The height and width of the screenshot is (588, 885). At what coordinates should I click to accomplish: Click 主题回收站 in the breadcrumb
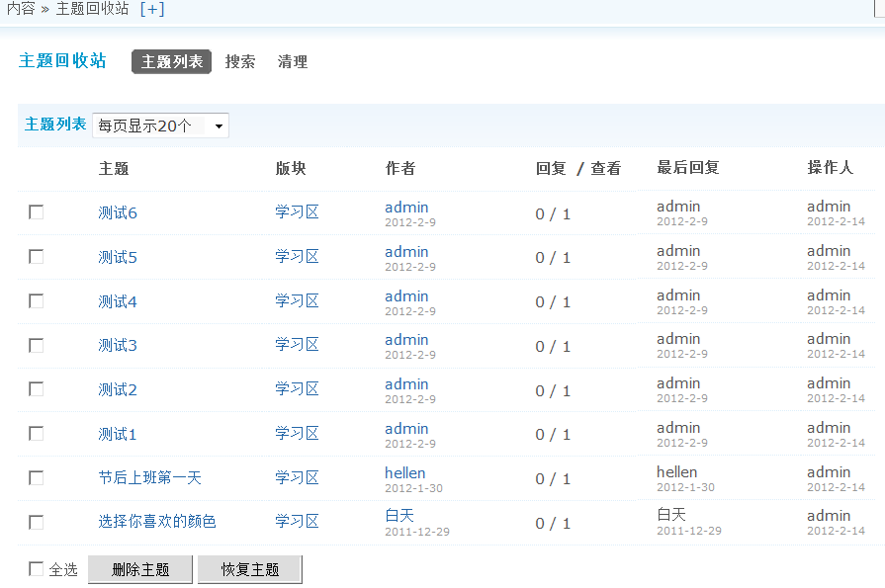(92, 9)
